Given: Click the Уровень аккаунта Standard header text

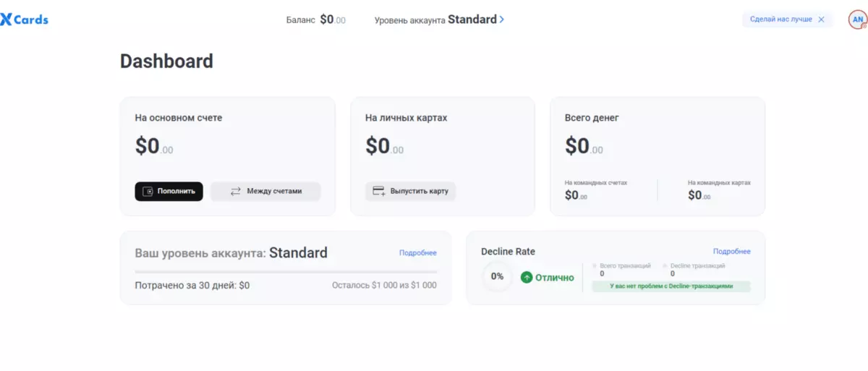Looking at the screenshot, I should pyautogui.click(x=435, y=20).
